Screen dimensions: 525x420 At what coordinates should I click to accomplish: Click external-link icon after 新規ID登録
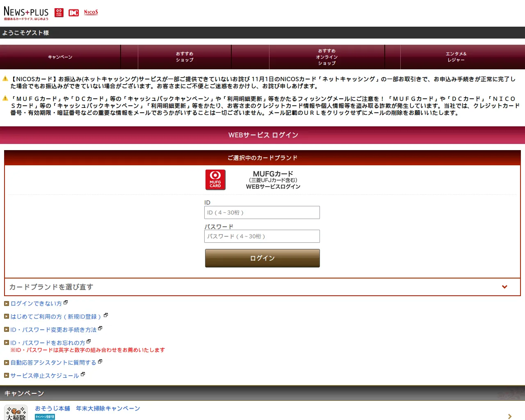click(x=106, y=315)
